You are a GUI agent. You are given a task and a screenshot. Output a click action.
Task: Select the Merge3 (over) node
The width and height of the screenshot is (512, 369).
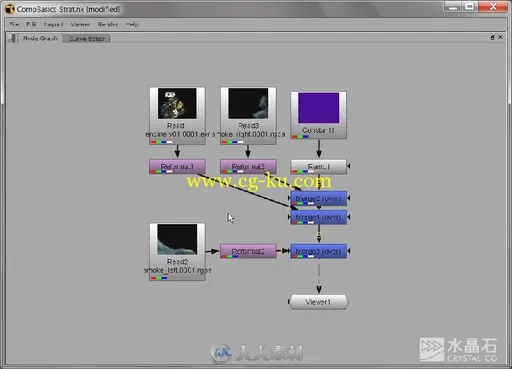coord(318,251)
